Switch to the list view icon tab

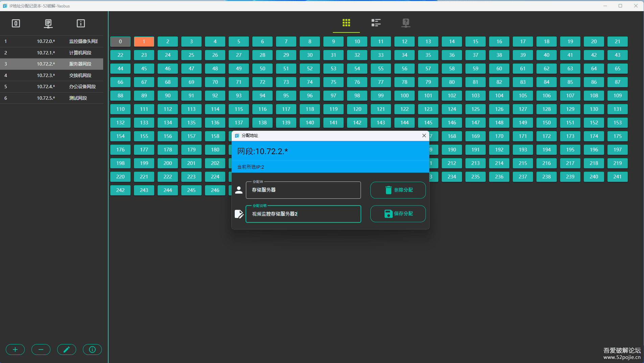point(376,23)
